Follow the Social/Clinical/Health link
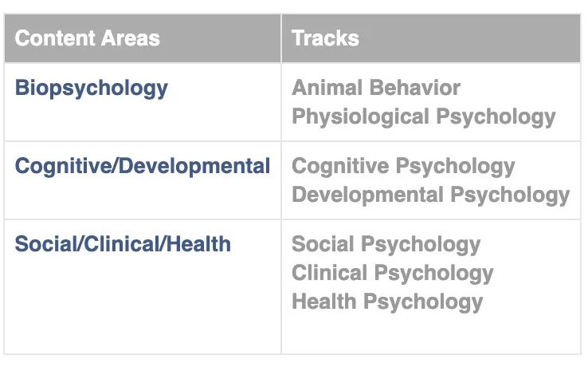 coord(123,244)
